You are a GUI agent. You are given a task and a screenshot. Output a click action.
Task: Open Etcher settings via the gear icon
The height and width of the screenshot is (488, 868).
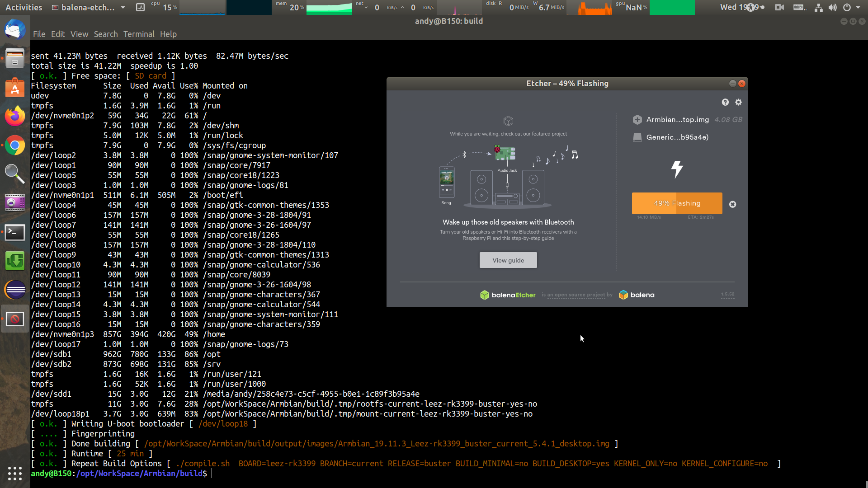tap(739, 103)
